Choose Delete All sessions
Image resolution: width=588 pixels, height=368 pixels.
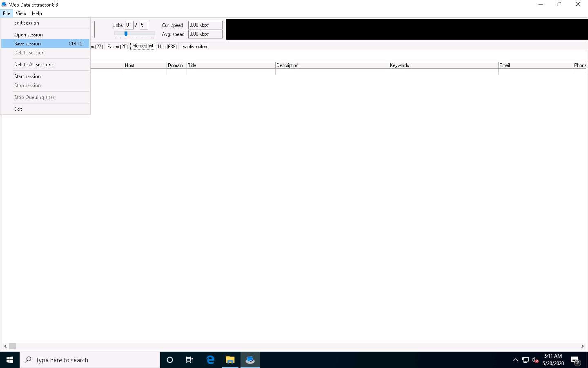coord(45,65)
